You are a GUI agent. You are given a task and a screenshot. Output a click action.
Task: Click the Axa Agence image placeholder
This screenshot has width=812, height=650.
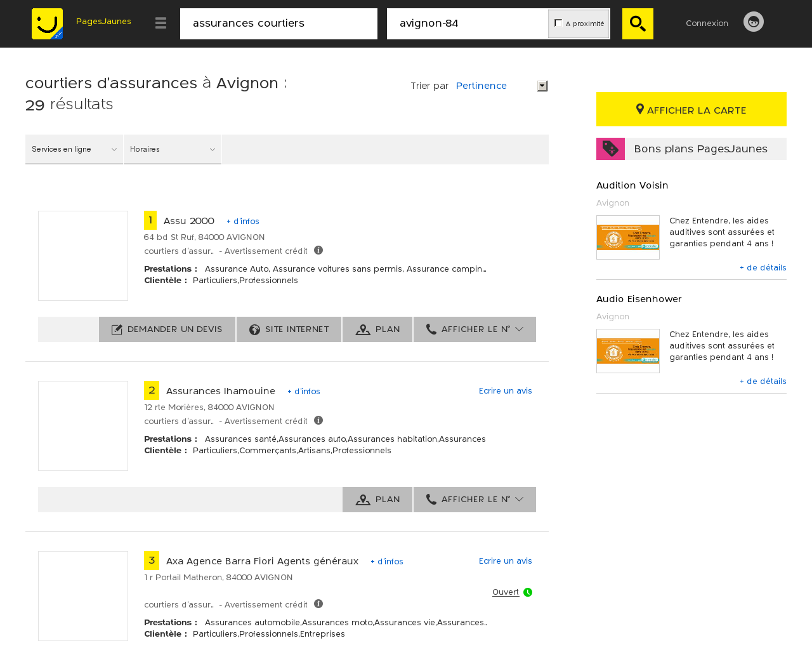pos(83,596)
